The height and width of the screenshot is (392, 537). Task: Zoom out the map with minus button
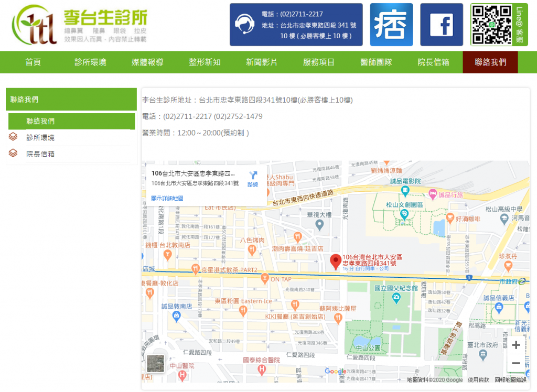[x=516, y=363]
